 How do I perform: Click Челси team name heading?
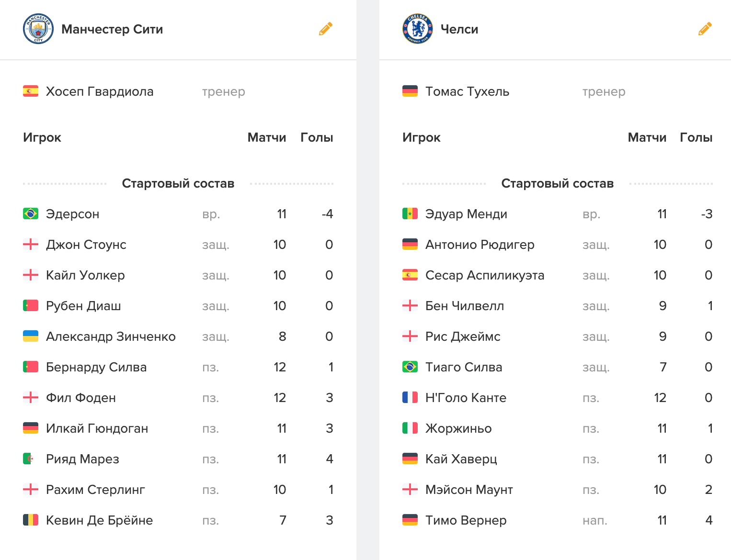pos(459,29)
